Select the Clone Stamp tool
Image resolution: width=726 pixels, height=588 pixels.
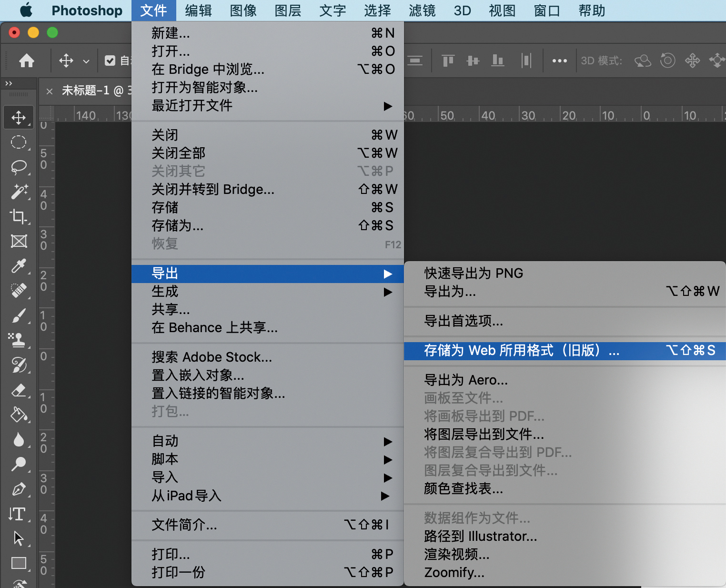point(19,340)
